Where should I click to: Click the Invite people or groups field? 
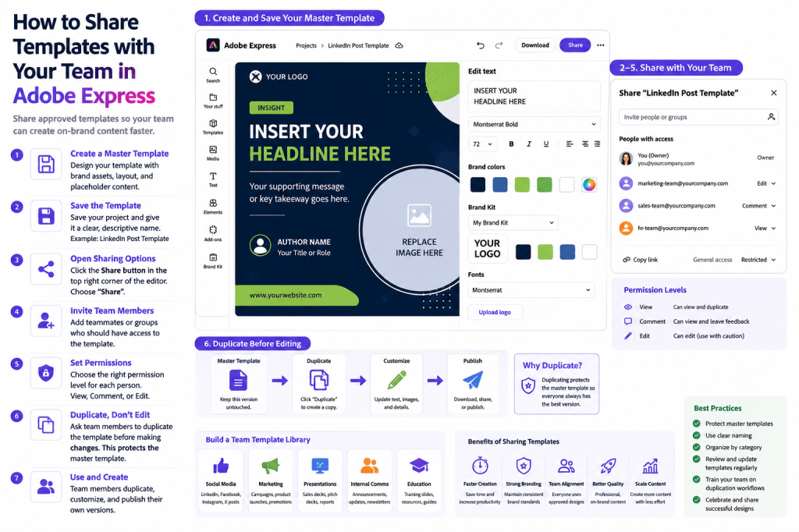click(x=698, y=117)
